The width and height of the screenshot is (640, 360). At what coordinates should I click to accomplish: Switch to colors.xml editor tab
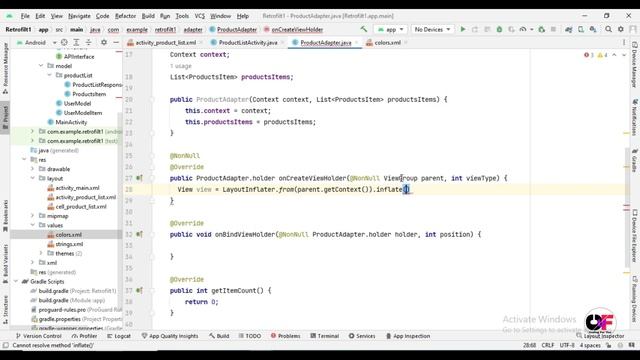point(387,42)
